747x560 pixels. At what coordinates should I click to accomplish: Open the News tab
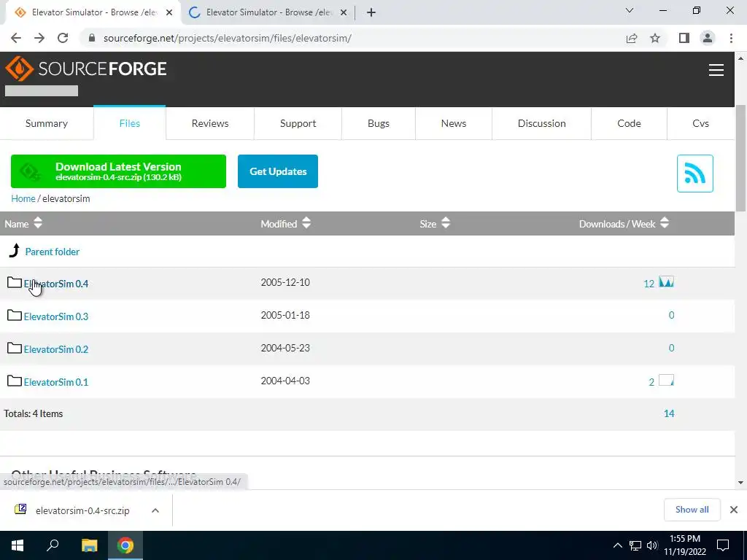point(454,123)
